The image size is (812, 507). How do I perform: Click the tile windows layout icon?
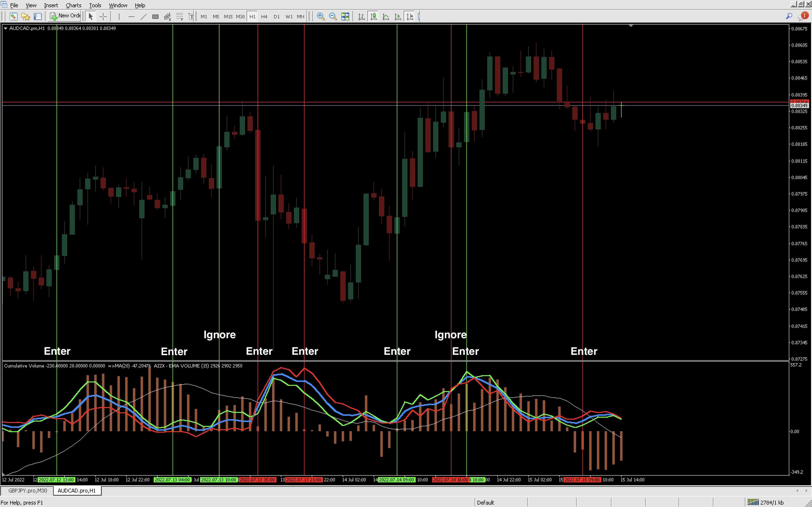pos(345,16)
